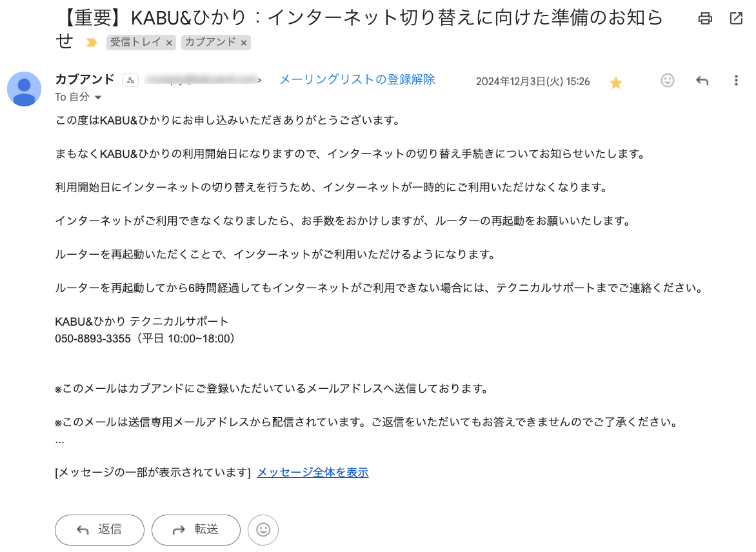Open the メッセージ全体を表示 link
Image resolution: width=756 pixels, height=552 pixels.
(313, 473)
